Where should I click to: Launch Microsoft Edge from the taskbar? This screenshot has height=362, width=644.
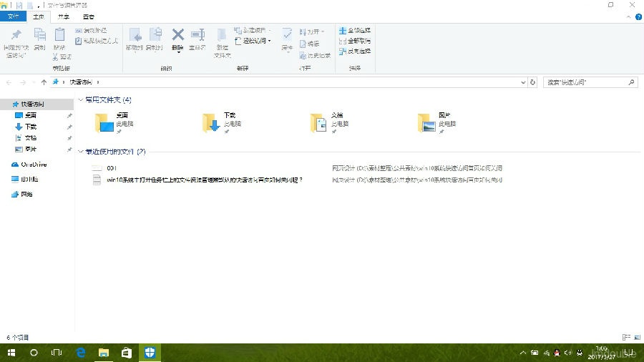point(80,353)
